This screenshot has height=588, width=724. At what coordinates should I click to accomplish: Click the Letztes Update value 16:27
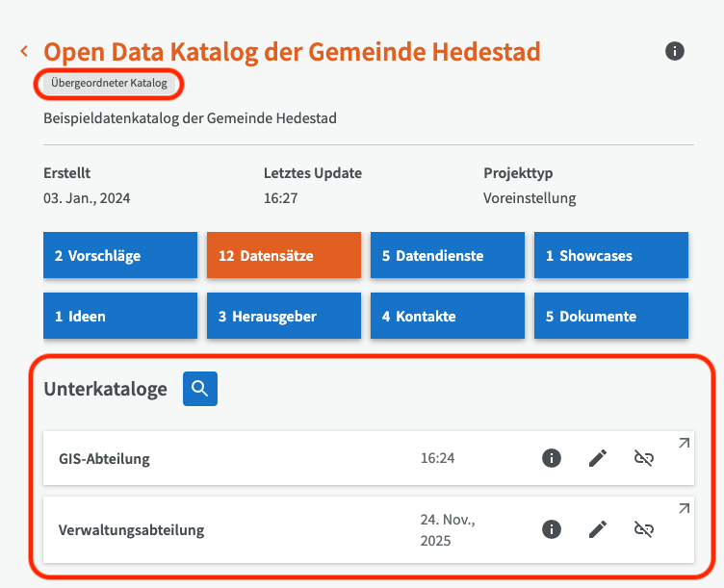[x=281, y=198]
